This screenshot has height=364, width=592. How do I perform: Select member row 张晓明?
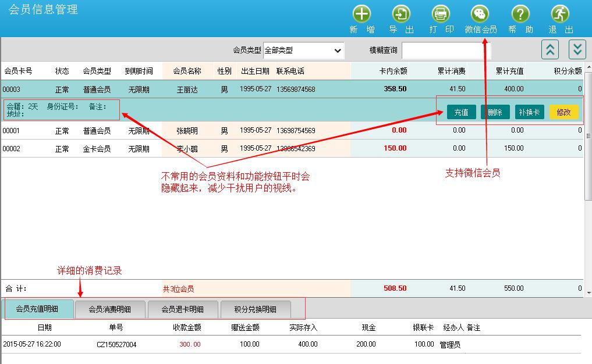pos(187,131)
